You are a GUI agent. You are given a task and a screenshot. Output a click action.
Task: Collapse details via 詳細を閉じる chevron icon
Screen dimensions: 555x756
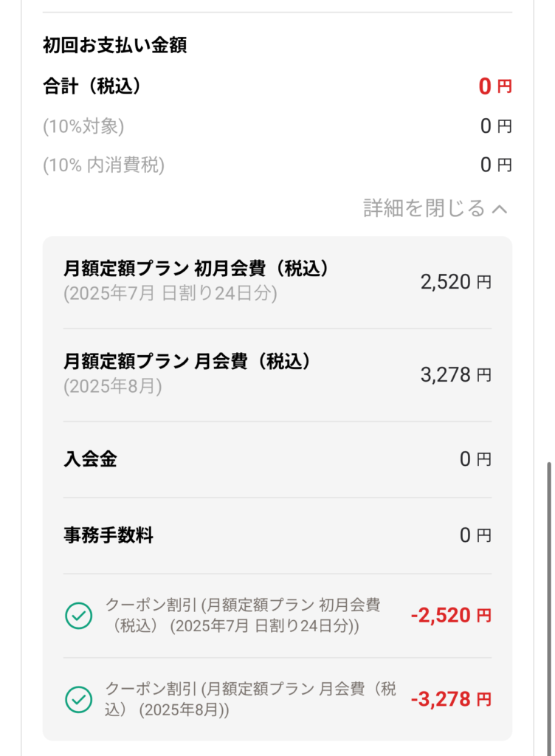click(500, 209)
